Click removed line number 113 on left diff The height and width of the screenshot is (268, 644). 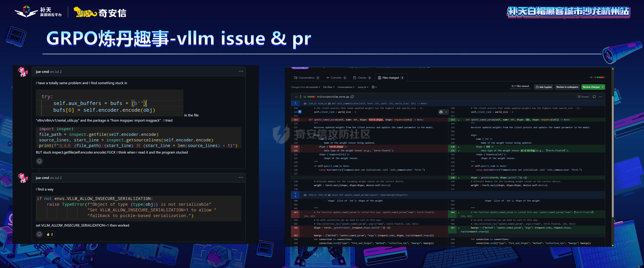click(296, 120)
